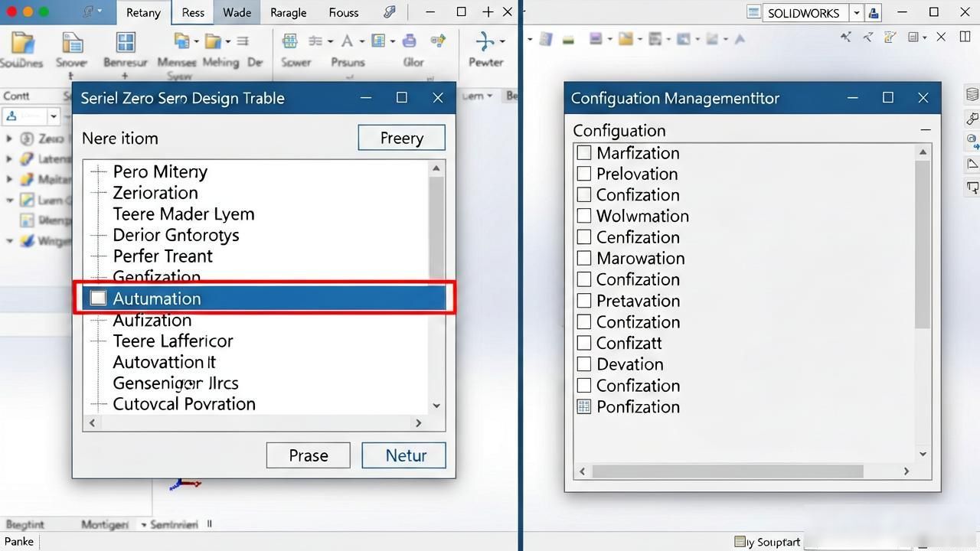
Task: Click the Glor printer icon in ribbon
Action: 410,41
